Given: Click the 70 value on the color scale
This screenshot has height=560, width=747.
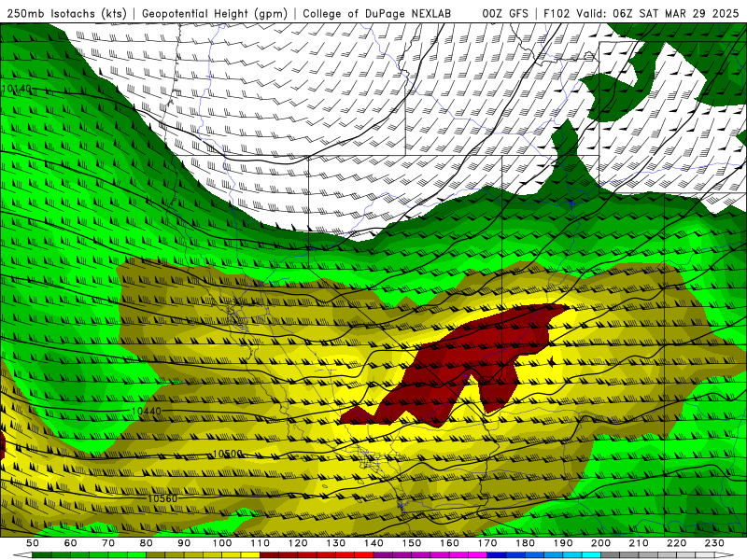Looking at the screenshot, I should [108, 543].
